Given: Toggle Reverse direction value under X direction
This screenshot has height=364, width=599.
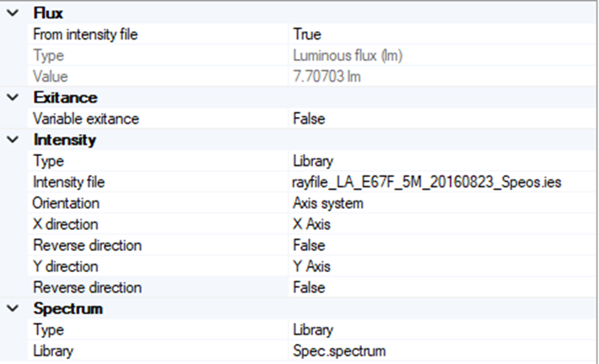Looking at the screenshot, I should [309, 245].
